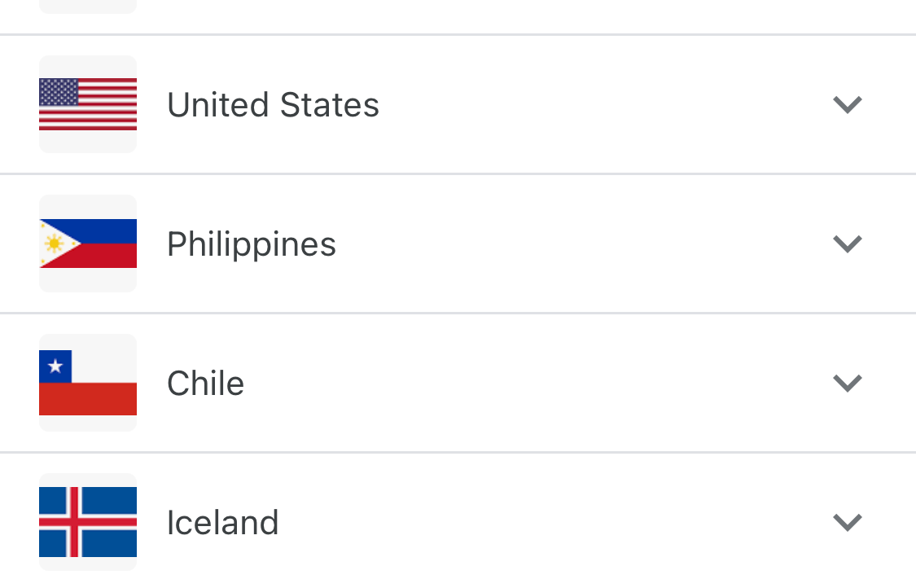The width and height of the screenshot is (916, 588).
Task: Click the white star on Chile's flag
Action: pyautogui.click(x=55, y=366)
